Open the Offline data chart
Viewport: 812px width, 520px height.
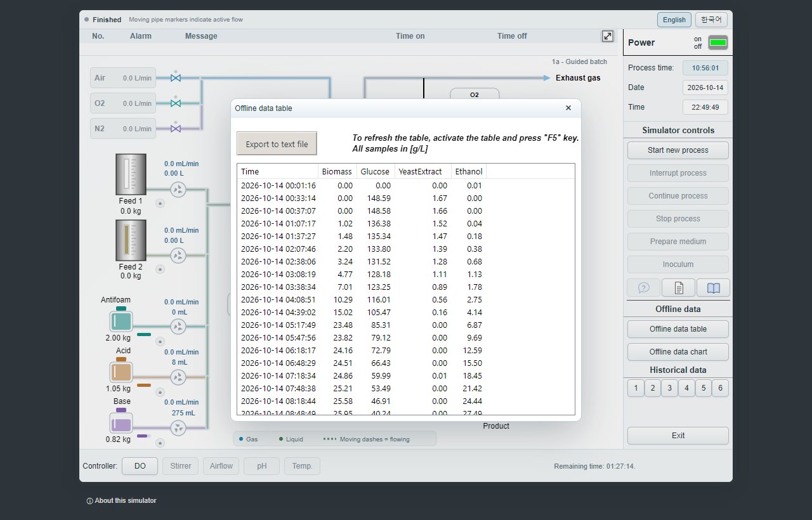[x=678, y=352]
